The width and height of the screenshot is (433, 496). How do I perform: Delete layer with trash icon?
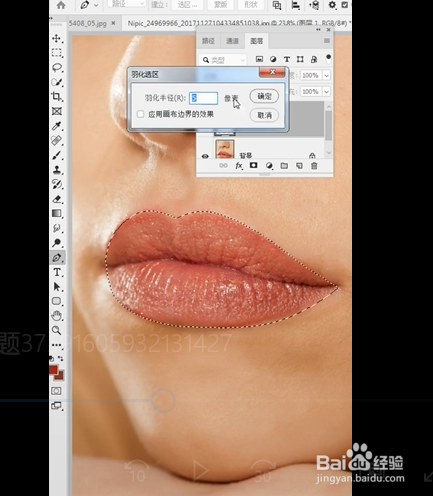[x=314, y=166]
